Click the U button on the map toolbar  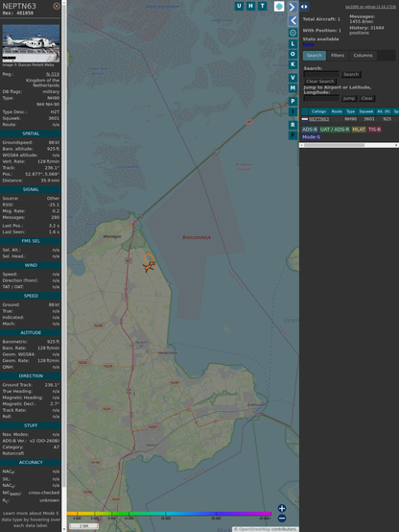coord(240,6)
